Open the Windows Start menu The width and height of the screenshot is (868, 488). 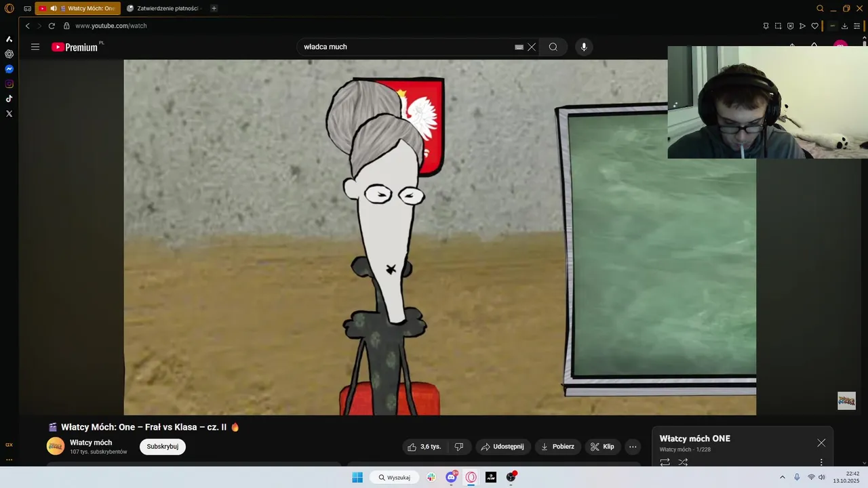pos(357,477)
